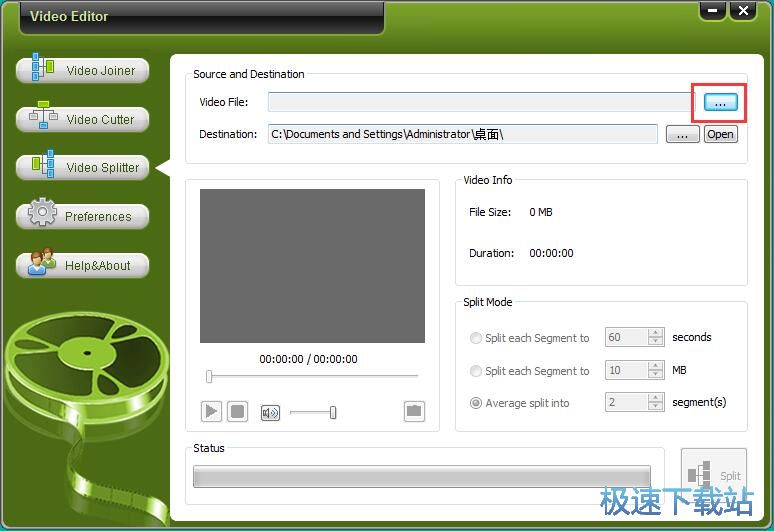Viewport: 774px width, 531px height.
Task: Minimize the Video Editor window
Action: (x=712, y=10)
